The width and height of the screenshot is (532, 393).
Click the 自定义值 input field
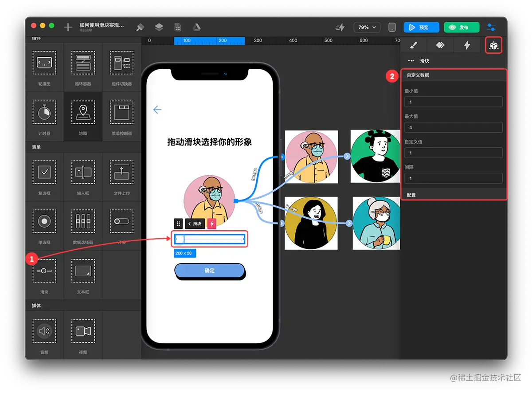454,153
